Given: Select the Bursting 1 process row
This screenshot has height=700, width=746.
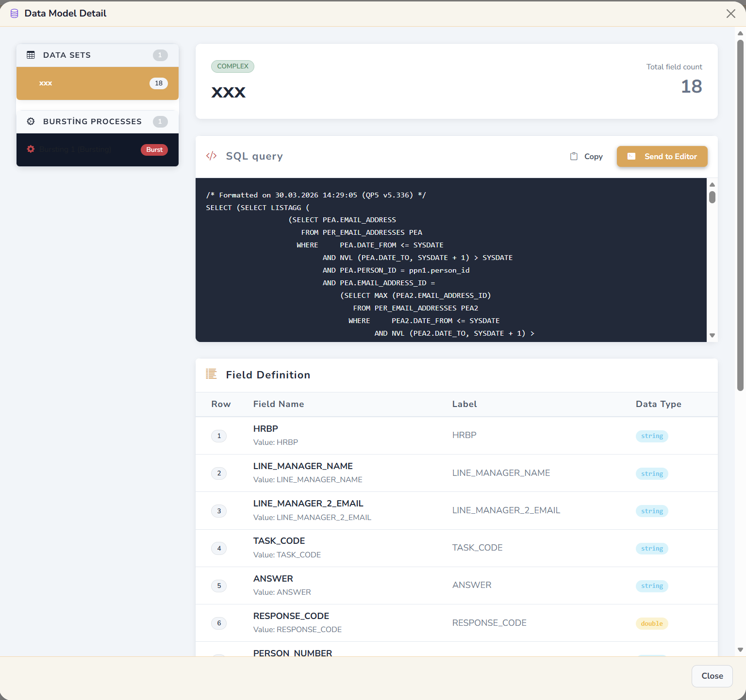Looking at the screenshot, I should [x=98, y=150].
